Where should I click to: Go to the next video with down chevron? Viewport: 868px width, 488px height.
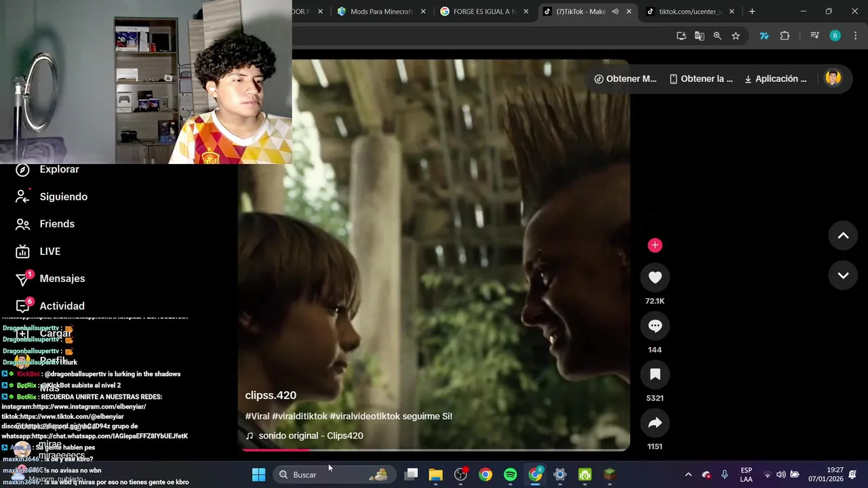[x=843, y=276]
